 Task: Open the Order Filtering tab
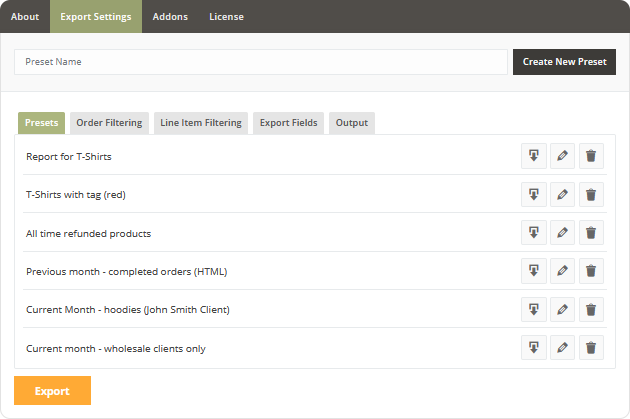(109, 123)
